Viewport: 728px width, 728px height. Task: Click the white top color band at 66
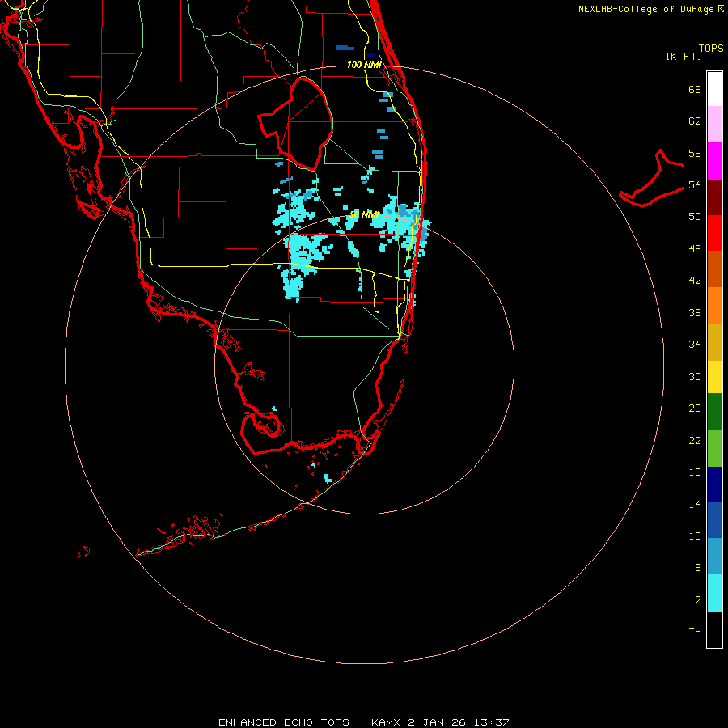[x=714, y=89]
